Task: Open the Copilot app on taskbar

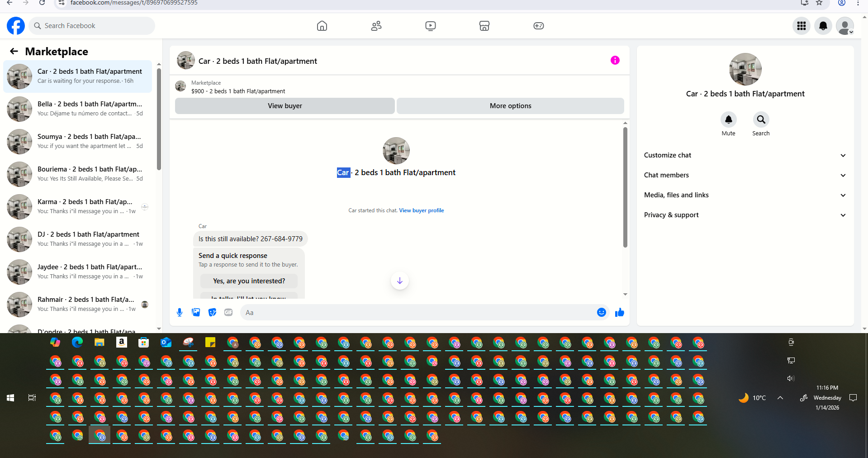Action: pyautogui.click(x=55, y=343)
